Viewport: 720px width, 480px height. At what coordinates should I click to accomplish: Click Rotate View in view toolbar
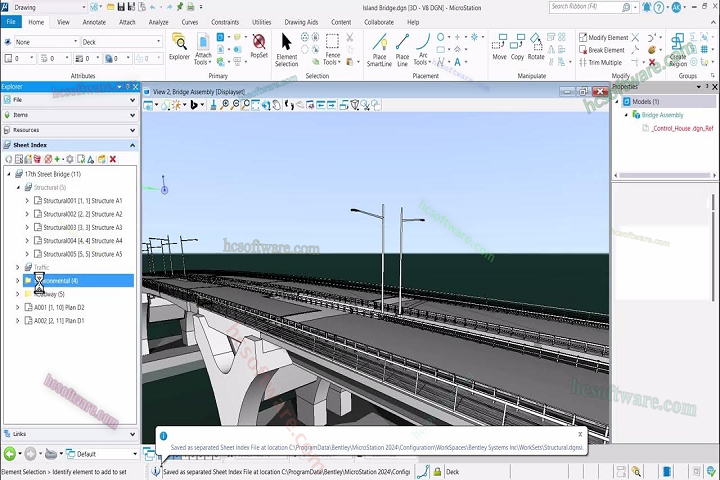[x=266, y=105]
